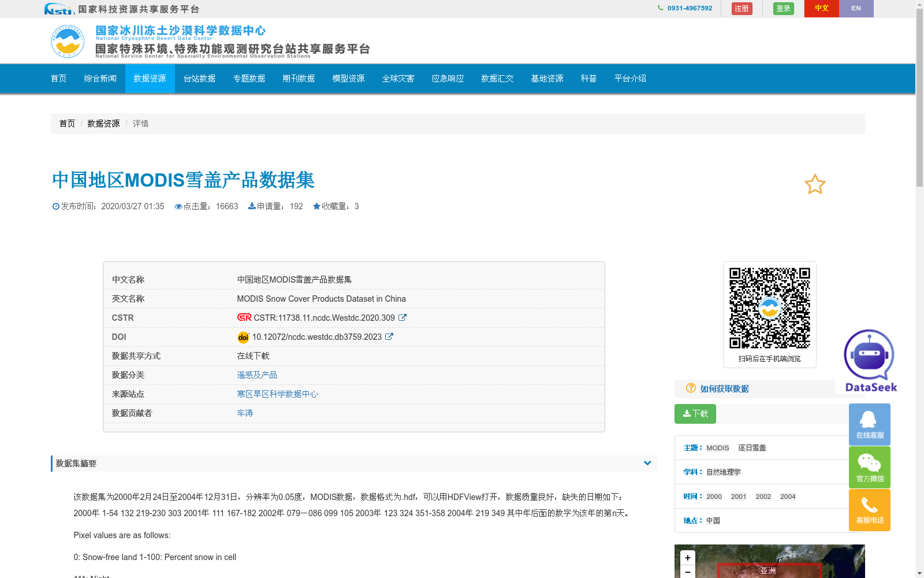Open the official WeChat (官方微信) widget
Viewport: 924px width, 578px height.
click(x=869, y=467)
